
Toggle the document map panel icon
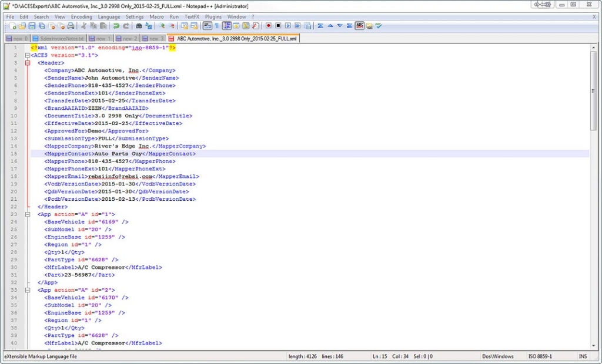[246, 26]
